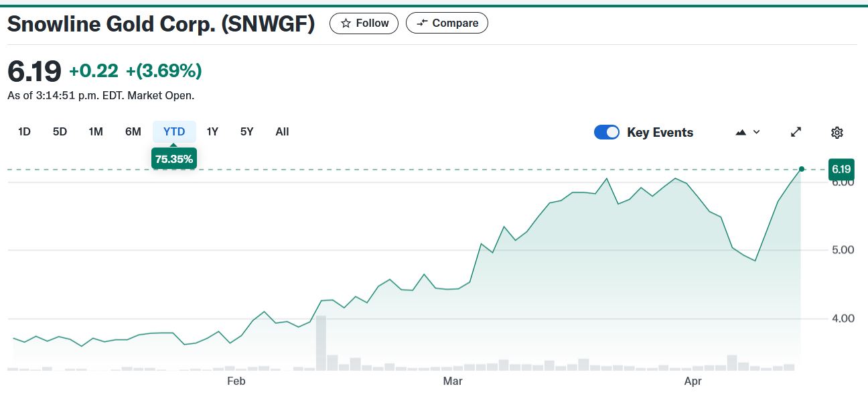Open the chart type dropdown
This screenshot has height=405, width=868.
(x=747, y=132)
